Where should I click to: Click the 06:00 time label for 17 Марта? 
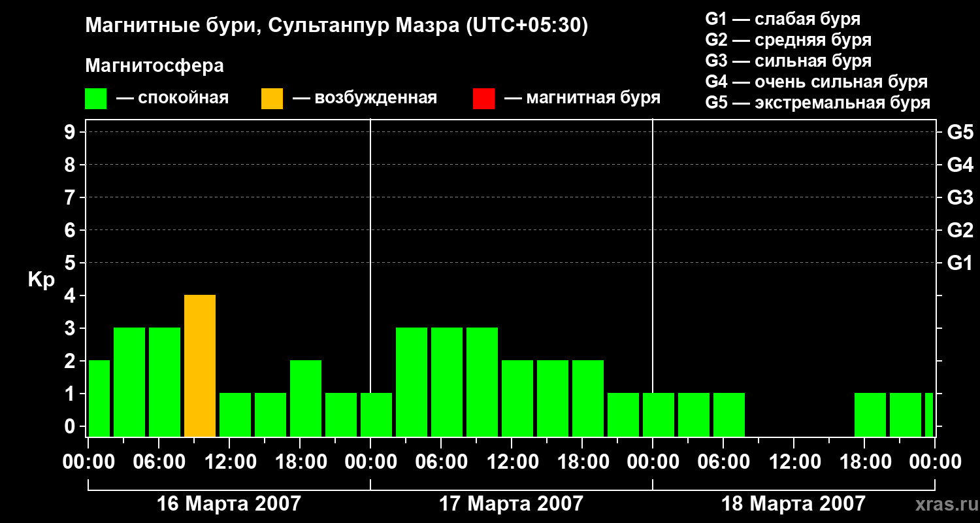click(x=441, y=462)
